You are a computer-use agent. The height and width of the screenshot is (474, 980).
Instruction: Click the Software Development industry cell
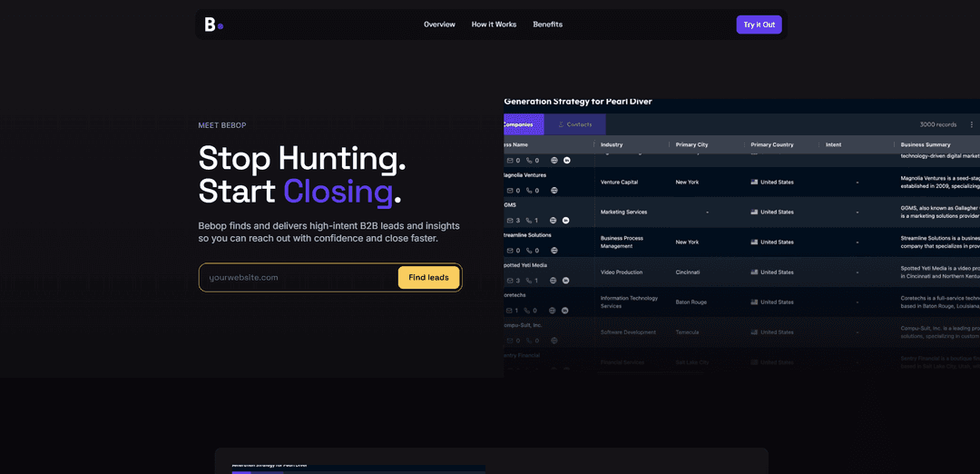pos(628,332)
